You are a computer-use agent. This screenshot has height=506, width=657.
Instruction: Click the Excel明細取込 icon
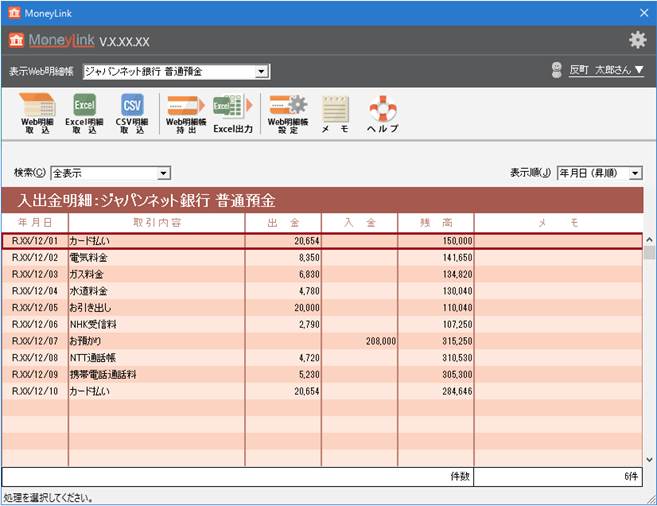[x=84, y=113]
